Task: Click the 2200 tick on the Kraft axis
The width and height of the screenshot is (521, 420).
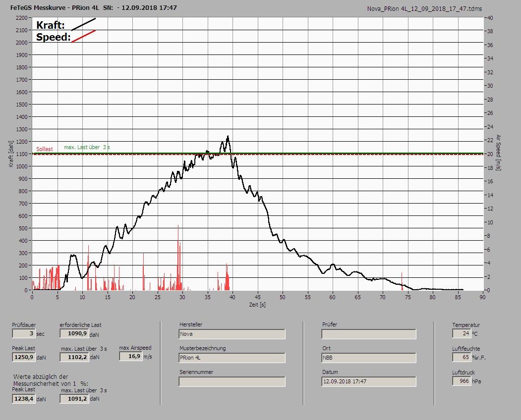Action: (21, 18)
